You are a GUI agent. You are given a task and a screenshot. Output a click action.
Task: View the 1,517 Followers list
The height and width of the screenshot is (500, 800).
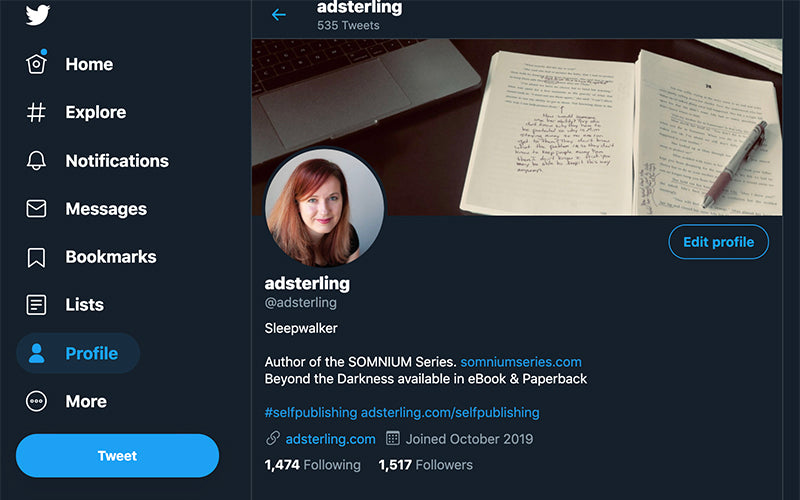point(425,465)
